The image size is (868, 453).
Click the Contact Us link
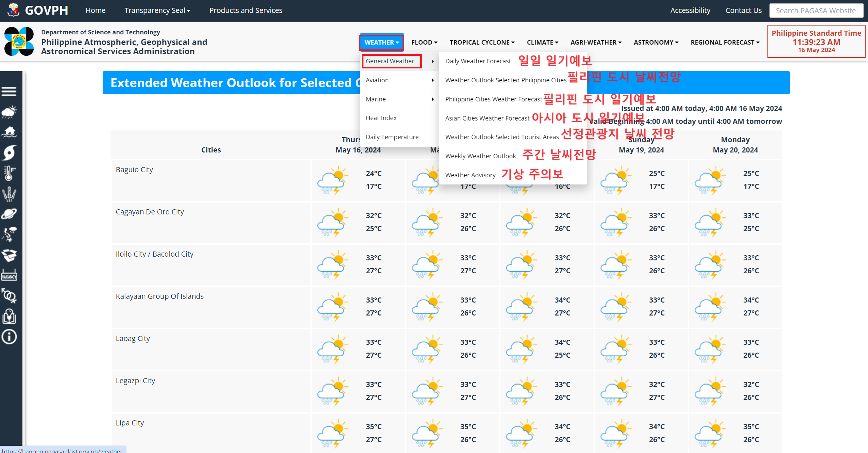click(x=743, y=11)
